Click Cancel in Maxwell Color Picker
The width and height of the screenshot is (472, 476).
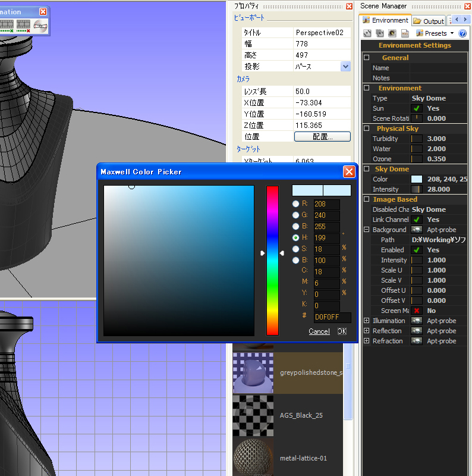(x=319, y=331)
